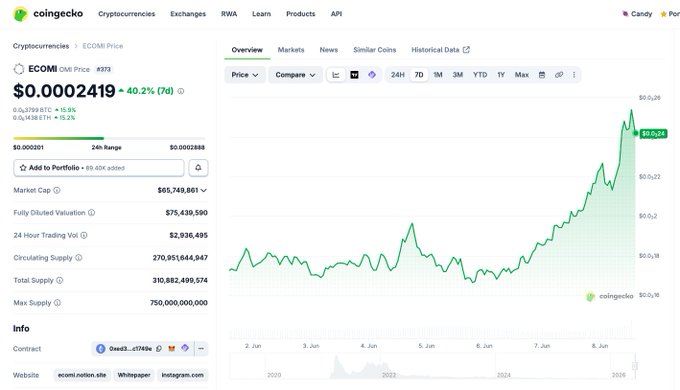Copy chart link with link icon
Viewport: 680px width, 390px height.
coord(559,75)
